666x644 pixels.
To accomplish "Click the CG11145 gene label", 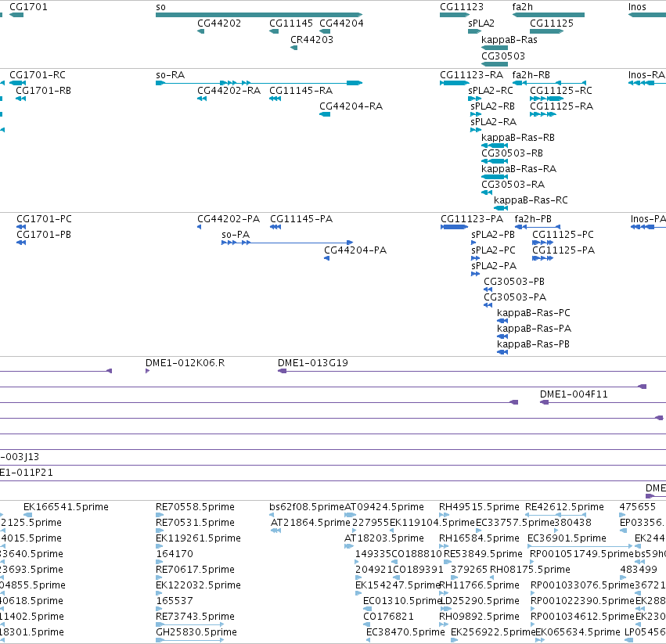I will point(291,23).
